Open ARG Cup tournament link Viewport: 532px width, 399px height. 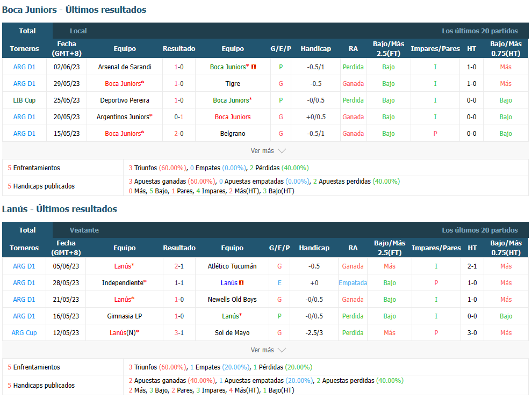(24, 333)
